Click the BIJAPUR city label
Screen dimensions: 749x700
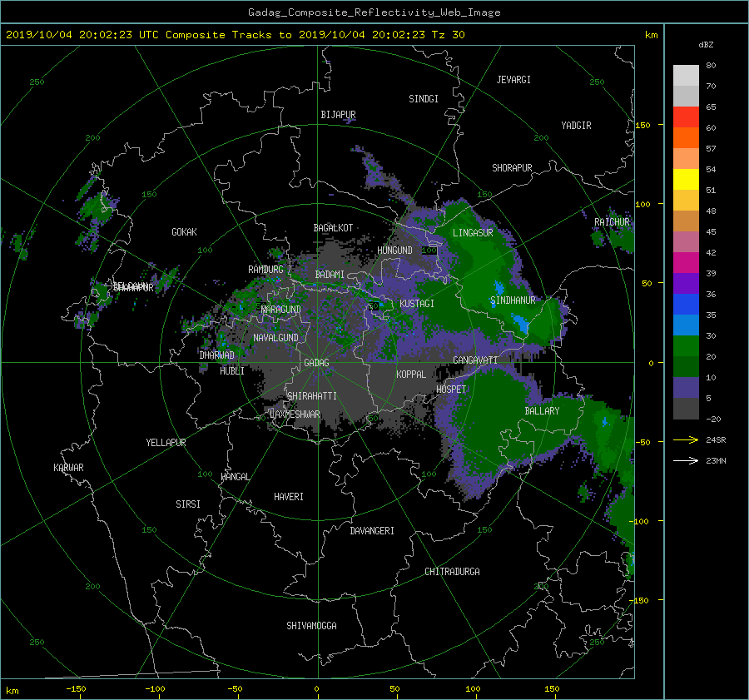[x=338, y=115]
